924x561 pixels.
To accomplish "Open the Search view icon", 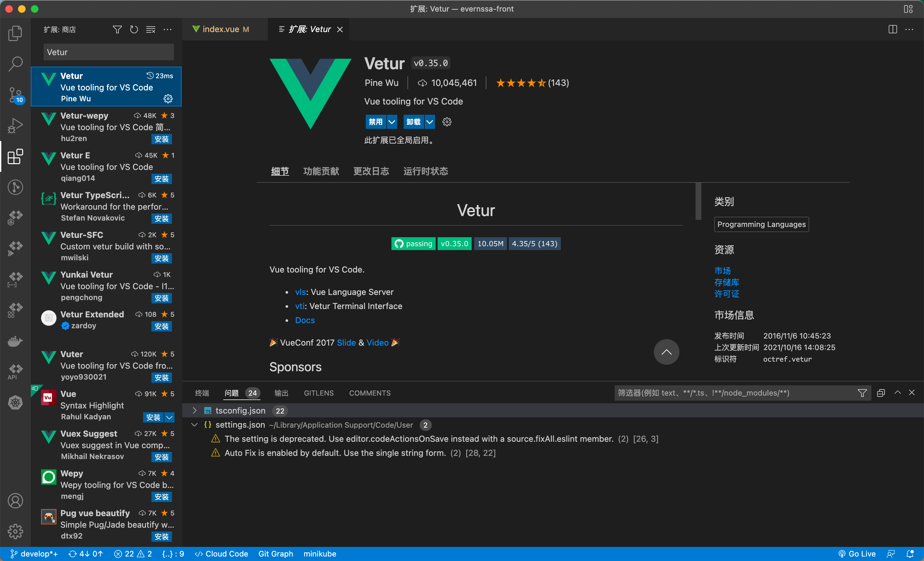I will click(15, 64).
